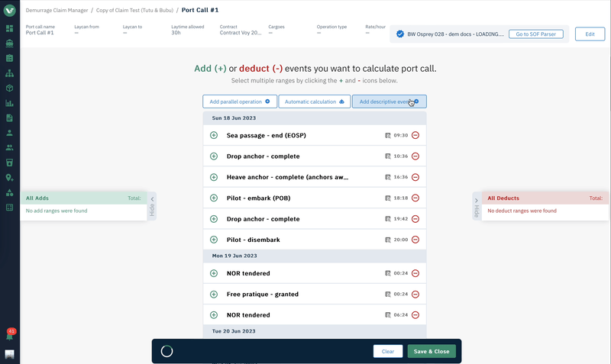Run Automatic calculation
611x364 pixels.
click(x=314, y=101)
